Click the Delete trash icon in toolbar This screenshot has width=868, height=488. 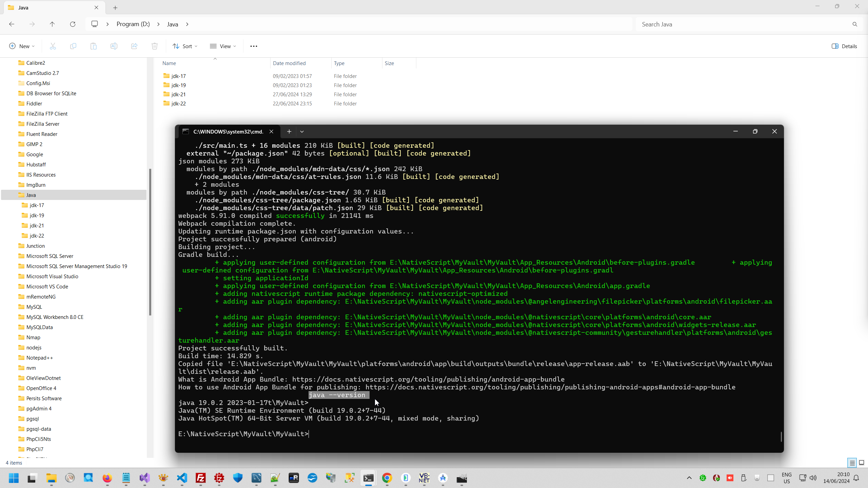(155, 46)
